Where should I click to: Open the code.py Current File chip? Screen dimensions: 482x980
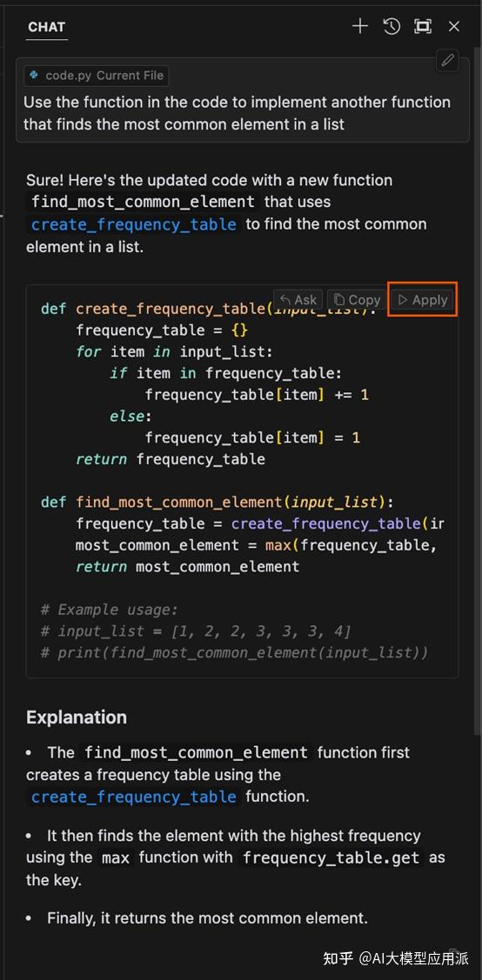click(97, 76)
